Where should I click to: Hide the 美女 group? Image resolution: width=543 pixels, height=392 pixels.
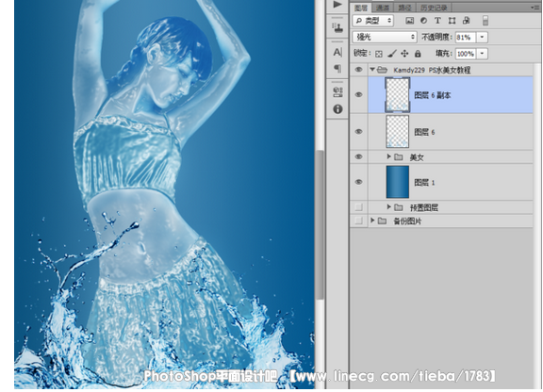(x=359, y=156)
